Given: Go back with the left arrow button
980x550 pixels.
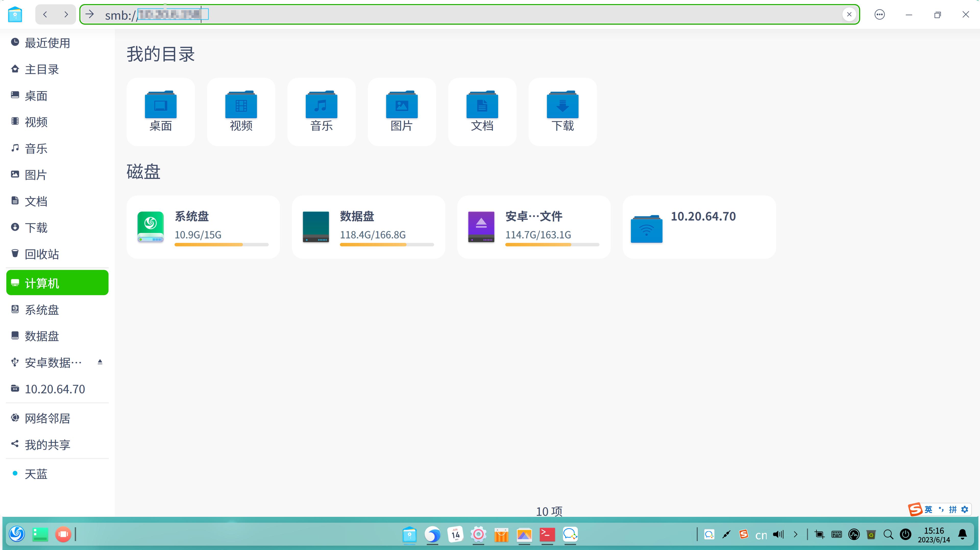Looking at the screenshot, I should pos(45,15).
